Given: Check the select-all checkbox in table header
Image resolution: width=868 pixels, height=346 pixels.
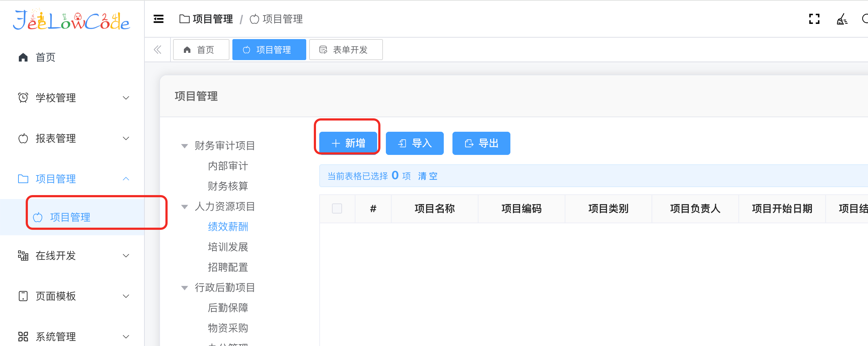Looking at the screenshot, I should pos(337,208).
